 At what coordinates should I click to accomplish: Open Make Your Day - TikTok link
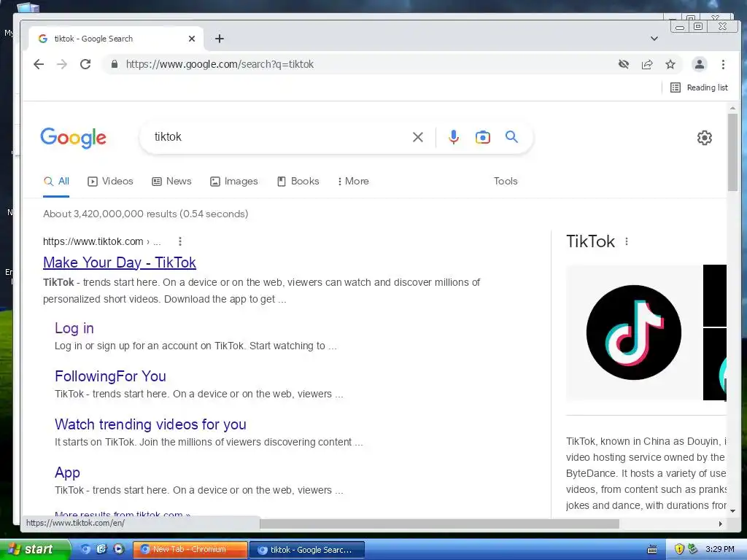coord(120,262)
